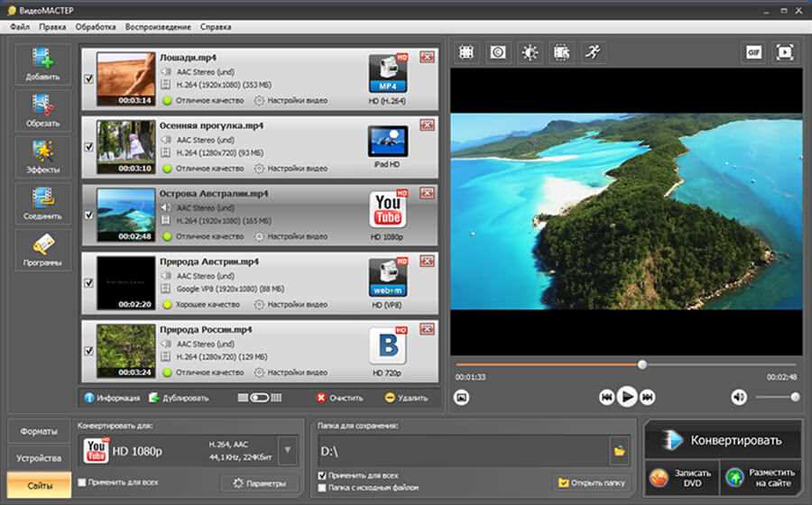
Task: Click the rotate video icon above preview
Action: (x=561, y=52)
